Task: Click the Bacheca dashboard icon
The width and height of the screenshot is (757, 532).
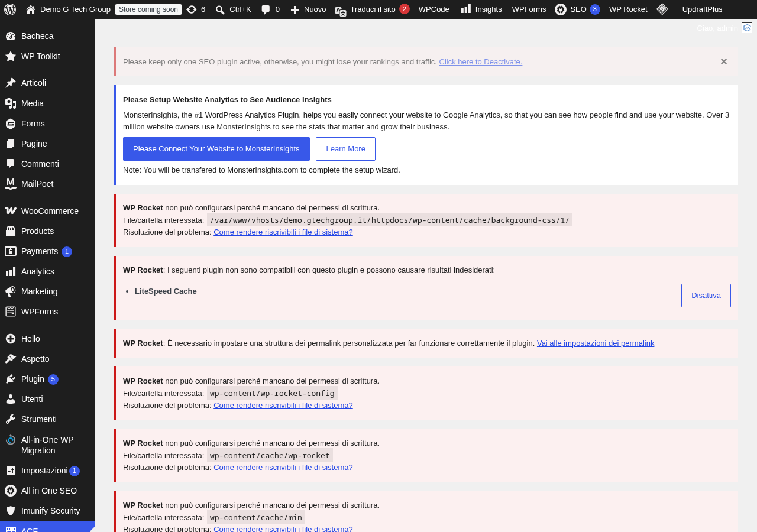Action: [11, 36]
